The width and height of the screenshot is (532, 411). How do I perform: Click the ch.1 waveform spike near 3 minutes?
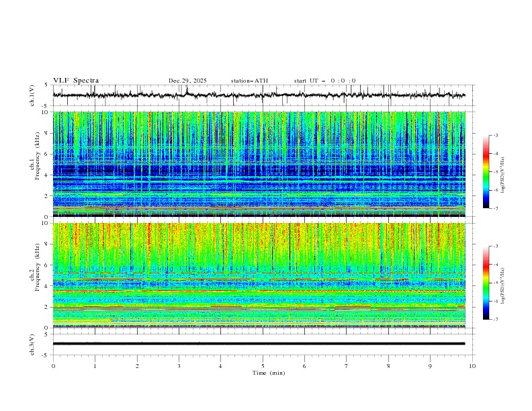pyautogui.click(x=187, y=91)
